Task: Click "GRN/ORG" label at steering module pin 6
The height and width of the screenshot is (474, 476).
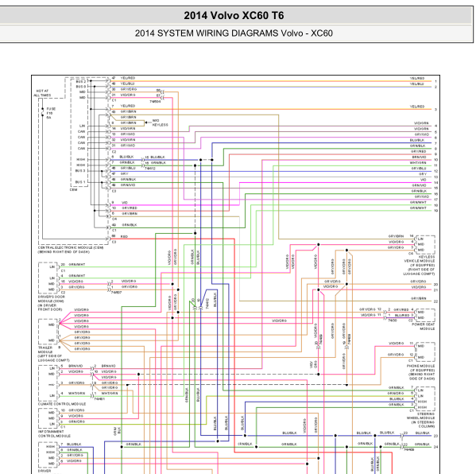Action: [x=396, y=393]
